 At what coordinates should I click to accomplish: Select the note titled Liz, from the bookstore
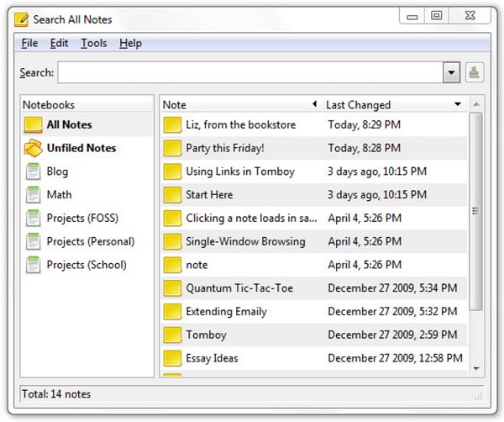pyautogui.click(x=241, y=124)
